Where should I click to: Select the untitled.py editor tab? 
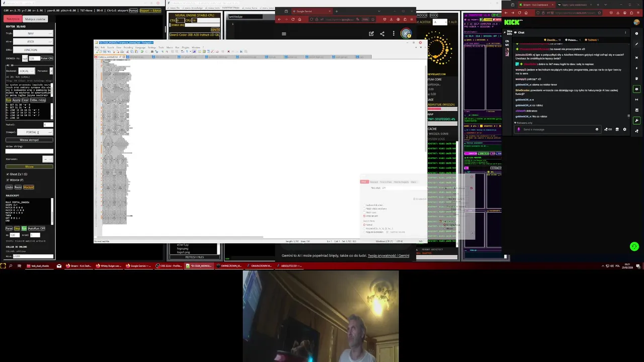pos(246,17)
